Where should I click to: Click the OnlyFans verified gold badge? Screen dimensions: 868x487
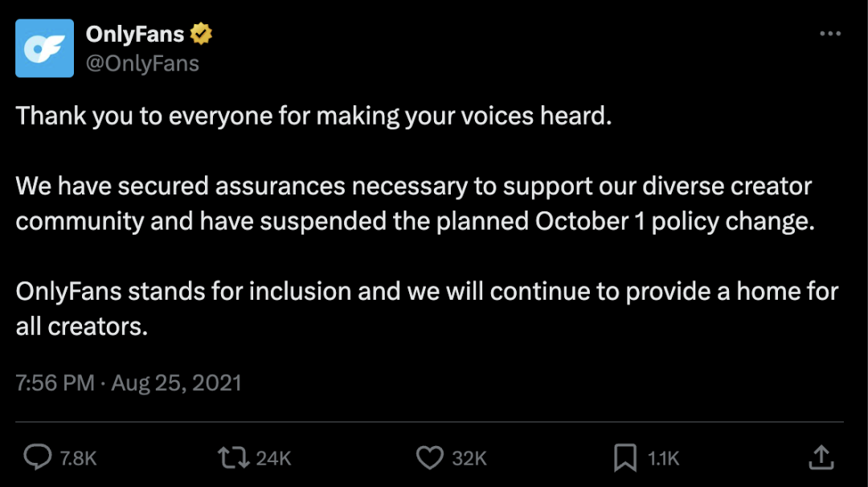201,34
